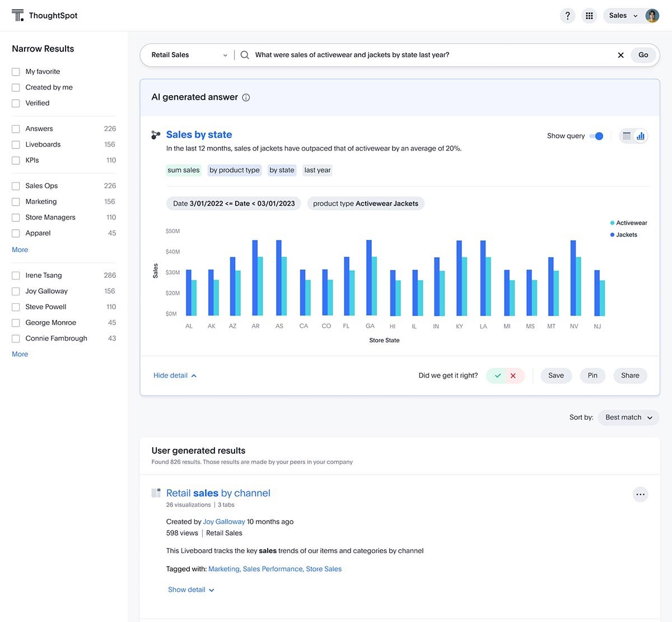672x622 pixels.
Task: Give positive feedback with the green checkmark
Action: 497,375
